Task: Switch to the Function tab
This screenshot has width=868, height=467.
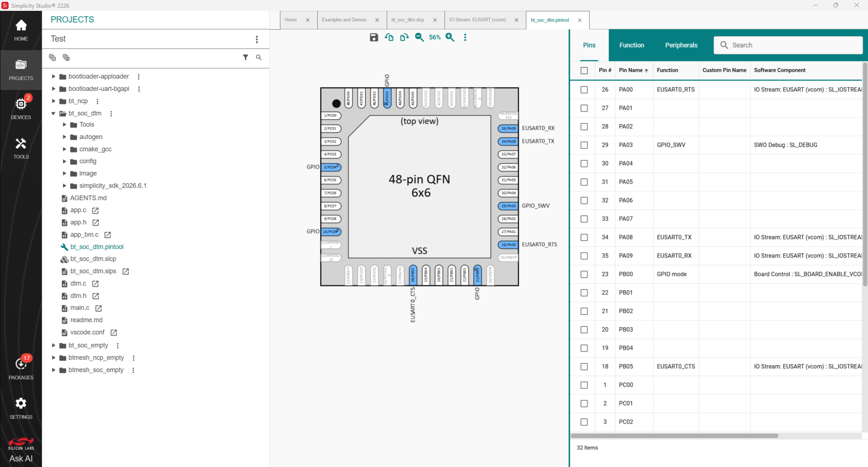Action: pos(632,45)
